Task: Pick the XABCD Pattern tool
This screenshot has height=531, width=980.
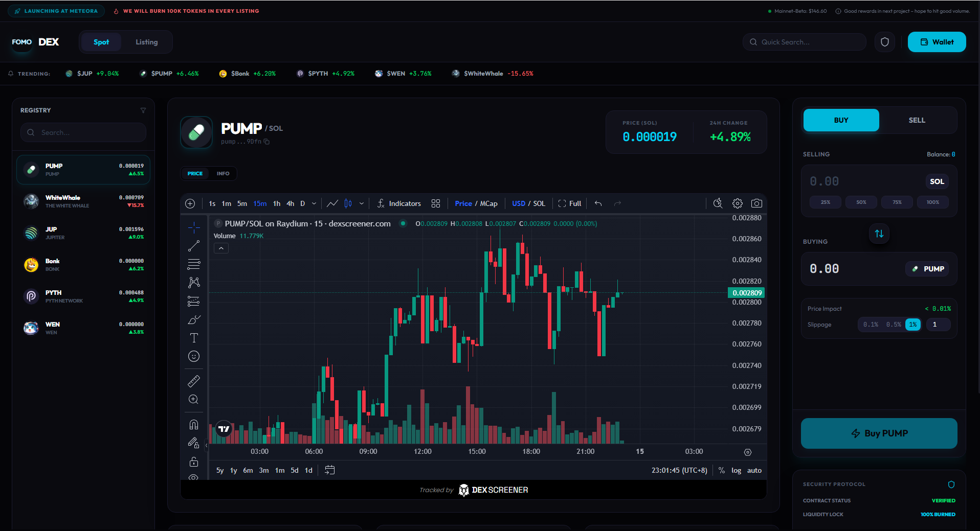Action: click(x=194, y=282)
